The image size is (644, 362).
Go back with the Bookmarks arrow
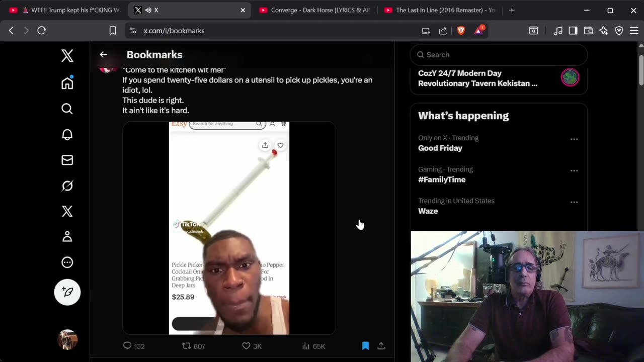point(103,55)
